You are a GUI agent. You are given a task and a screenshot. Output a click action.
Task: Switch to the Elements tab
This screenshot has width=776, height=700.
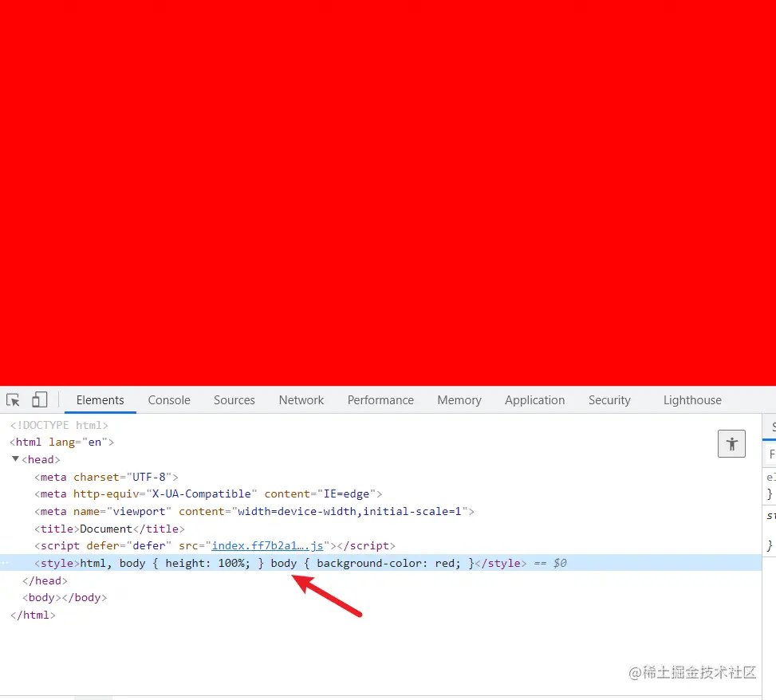pos(100,399)
